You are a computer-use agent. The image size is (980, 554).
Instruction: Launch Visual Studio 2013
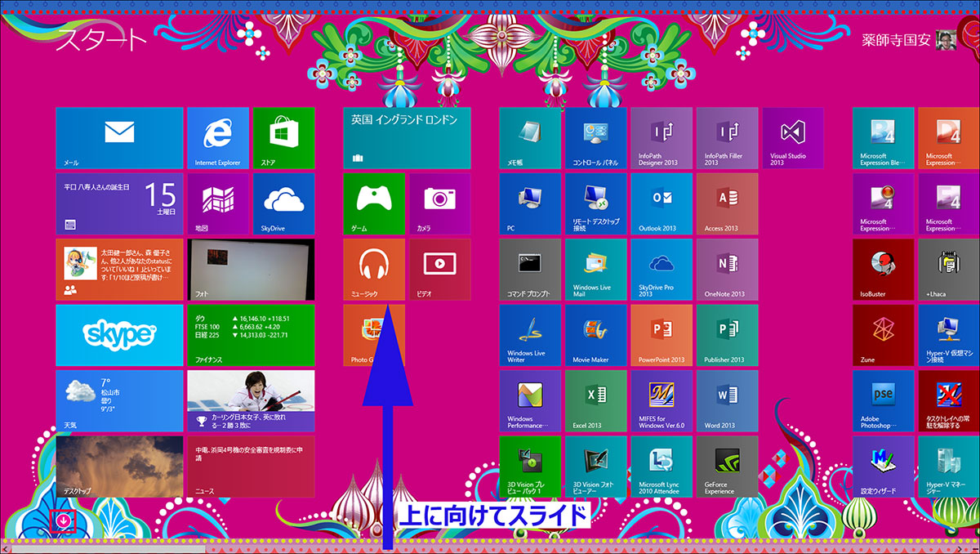(x=793, y=138)
